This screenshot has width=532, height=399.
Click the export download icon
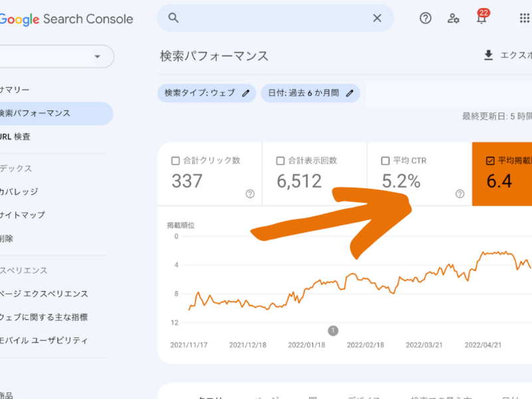click(489, 55)
